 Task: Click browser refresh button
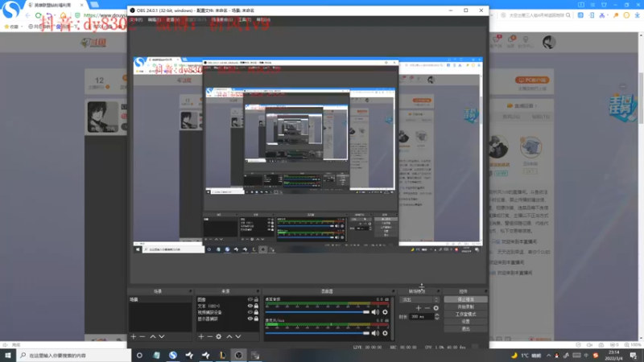click(38, 15)
